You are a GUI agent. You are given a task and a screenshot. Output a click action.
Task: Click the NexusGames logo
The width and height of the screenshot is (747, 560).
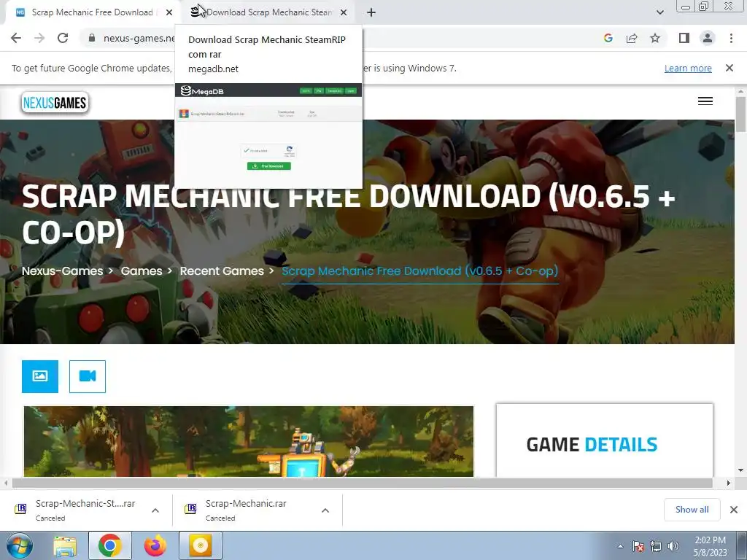tap(55, 103)
